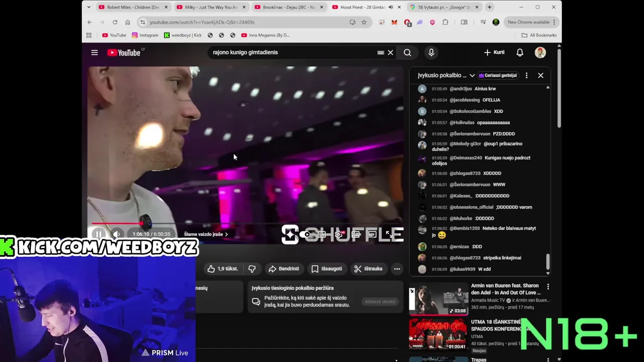Screen dimensions: 644x362
Task: Open YouTube notifications bell
Action: tap(520, 52)
